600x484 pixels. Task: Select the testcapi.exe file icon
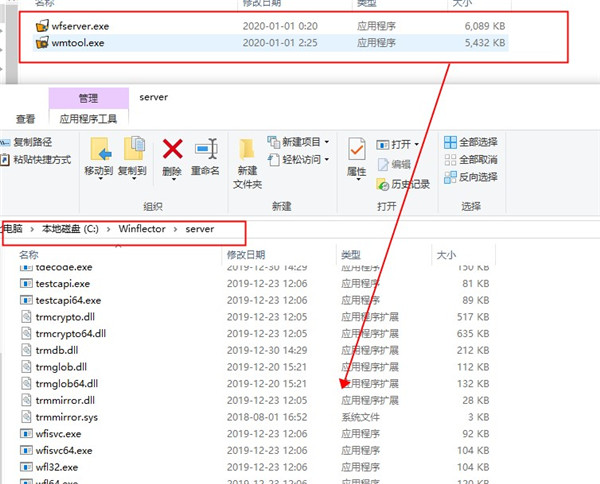(x=26, y=284)
